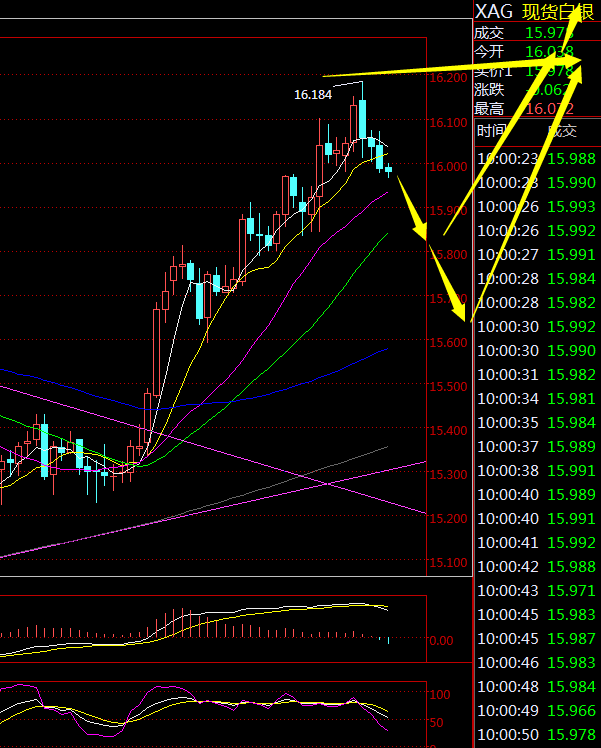Click the 10:00:28 trade at 15.982
The width and height of the screenshot is (601, 748).
[537, 302]
